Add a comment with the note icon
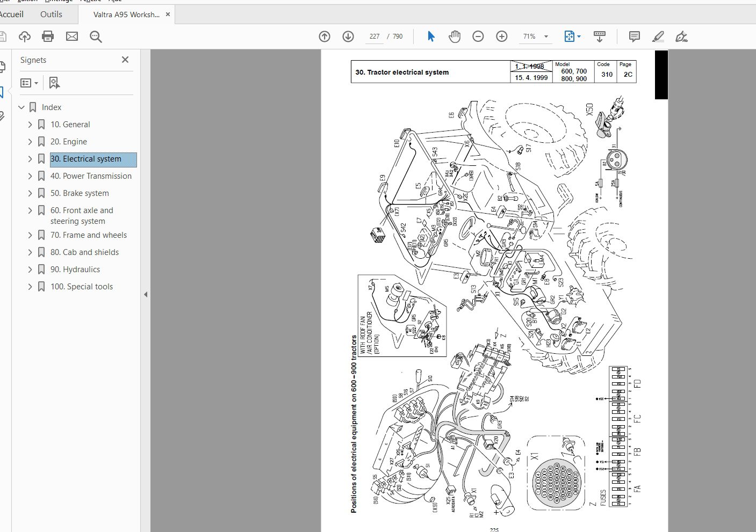The width and height of the screenshot is (756, 532). coord(635,37)
